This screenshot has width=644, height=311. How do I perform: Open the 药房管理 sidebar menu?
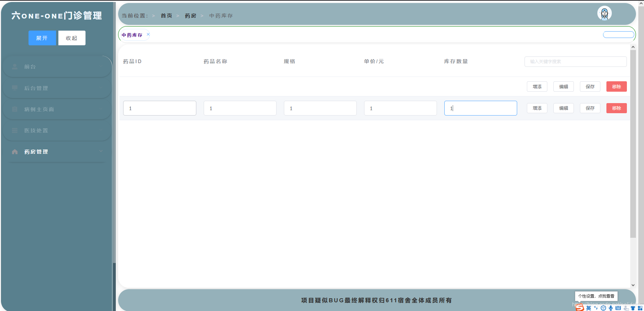pos(57,151)
